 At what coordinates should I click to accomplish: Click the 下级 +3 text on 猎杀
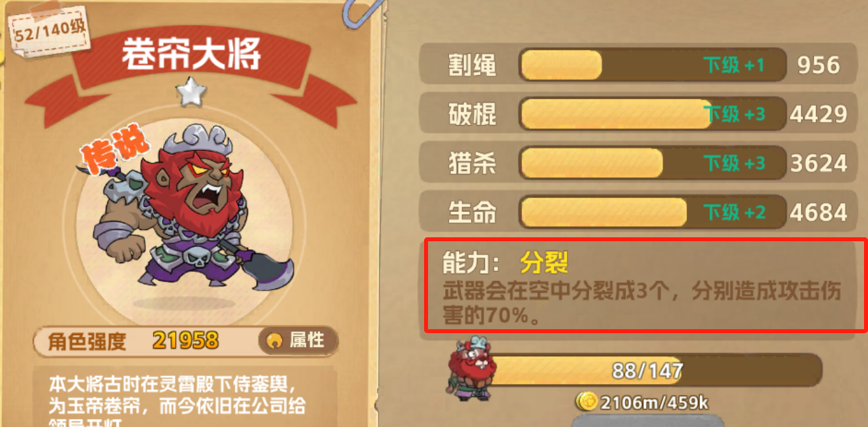tap(733, 163)
